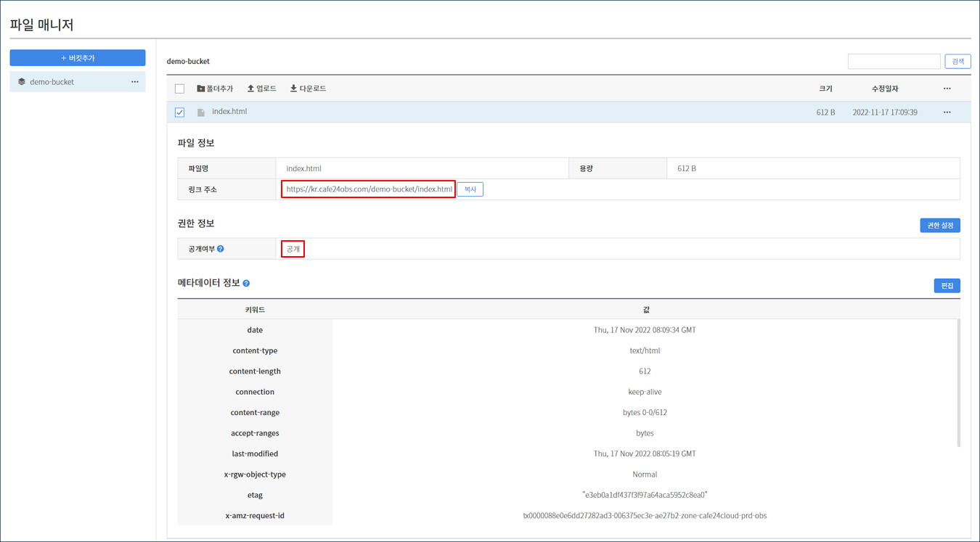
Task: Toggle the select-all checkbox in file header
Action: (x=179, y=89)
